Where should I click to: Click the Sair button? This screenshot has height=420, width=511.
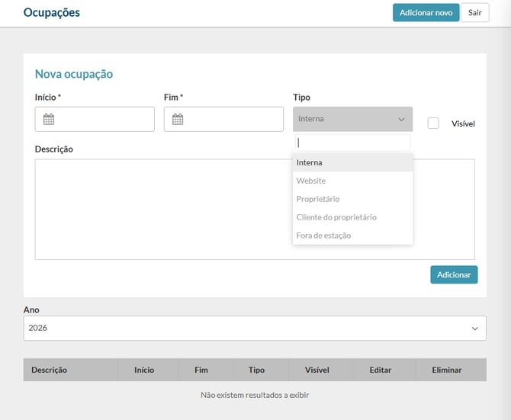tap(475, 13)
